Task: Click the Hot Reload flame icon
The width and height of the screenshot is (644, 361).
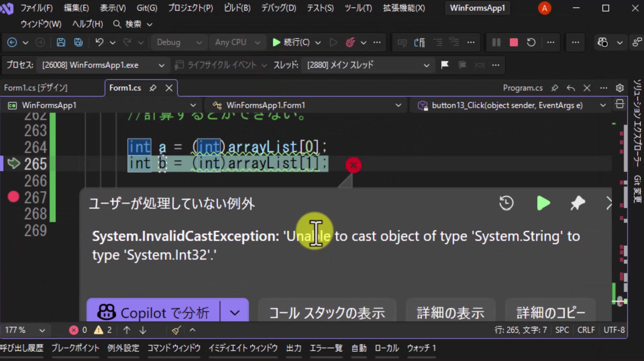Action: point(351,42)
